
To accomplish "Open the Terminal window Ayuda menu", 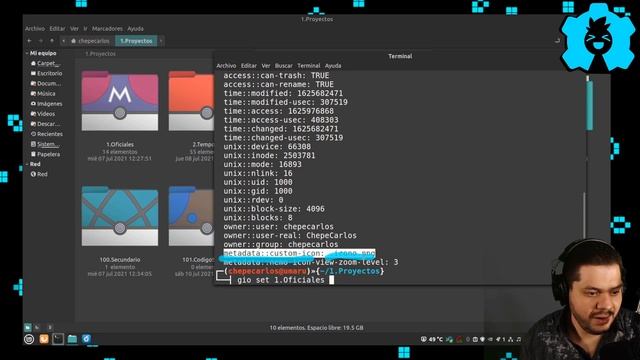I will 333,66.
